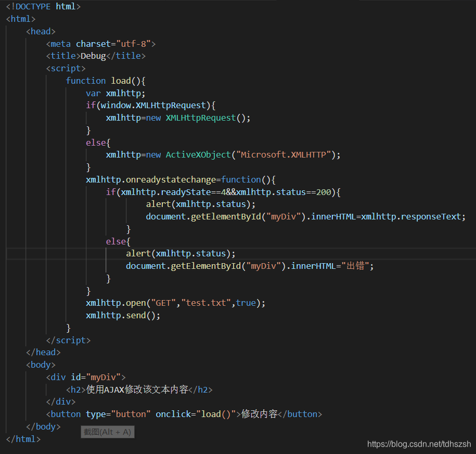The height and width of the screenshot is (454, 476).
Task: Click the type attribute of the button tag
Action: (96, 414)
